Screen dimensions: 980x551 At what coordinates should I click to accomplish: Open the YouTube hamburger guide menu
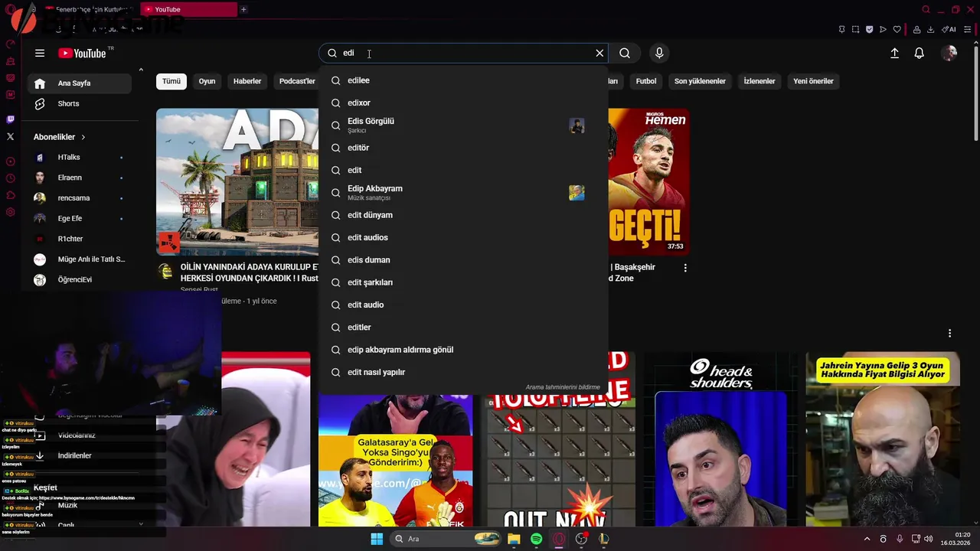pyautogui.click(x=40, y=53)
